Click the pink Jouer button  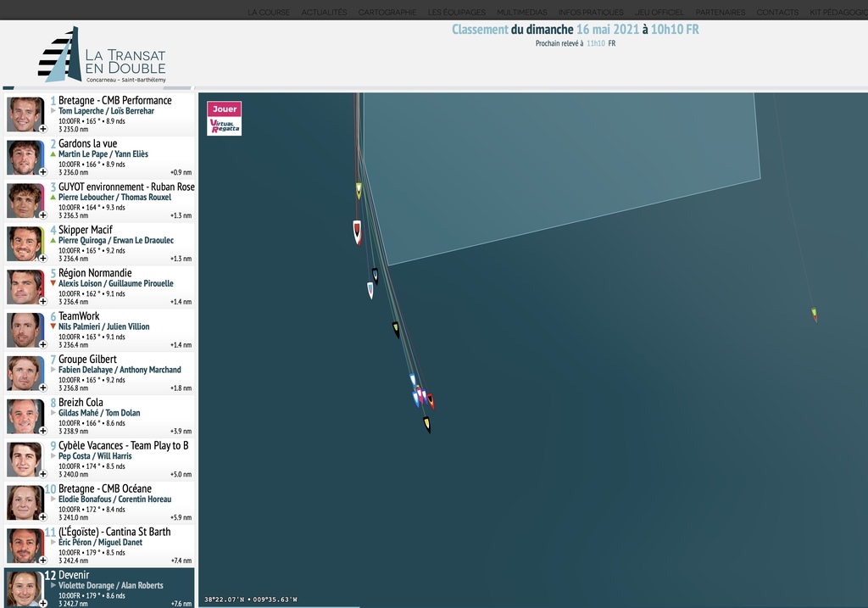(224, 109)
